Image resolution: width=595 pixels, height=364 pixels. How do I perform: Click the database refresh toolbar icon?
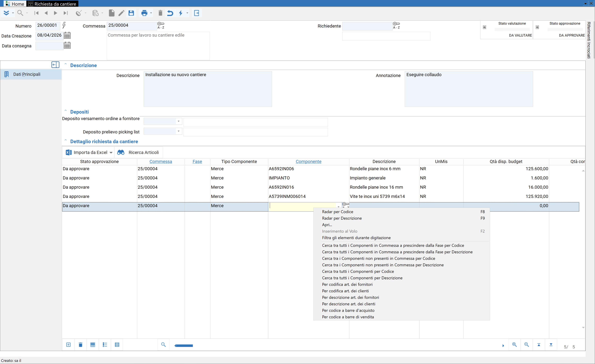point(95,13)
